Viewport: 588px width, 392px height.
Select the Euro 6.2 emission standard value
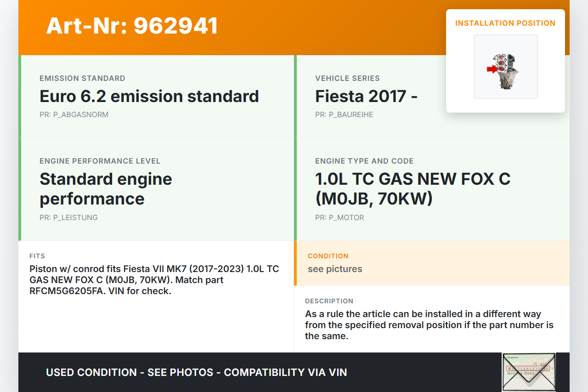click(149, 97)
